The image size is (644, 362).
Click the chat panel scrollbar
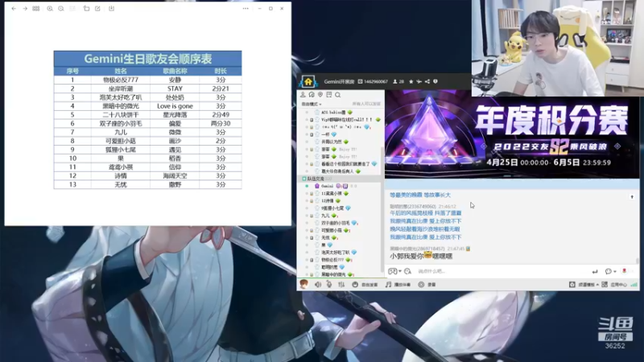[x=637, y=261]
